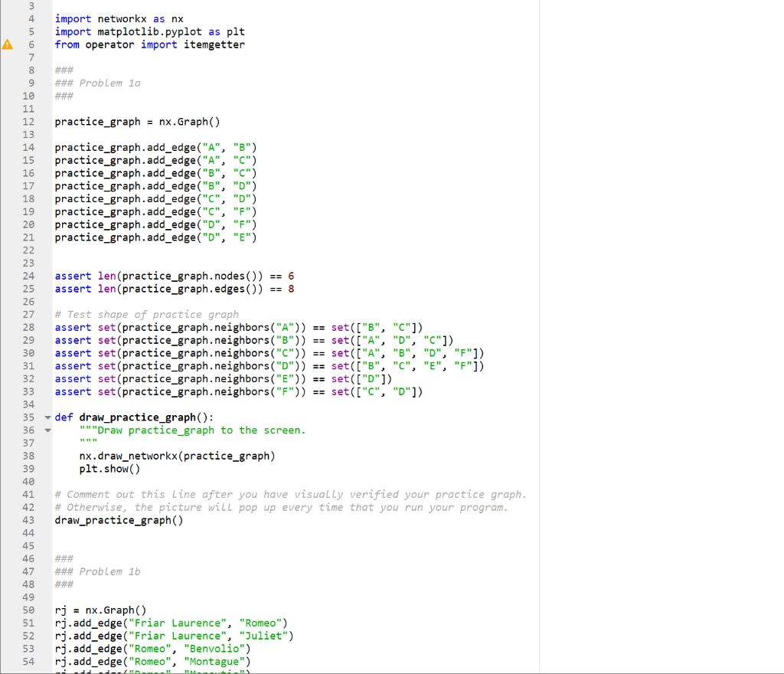Click the '# Test shape of practice graph' comment
The image size is (784, 674).
tap(146, 315)
